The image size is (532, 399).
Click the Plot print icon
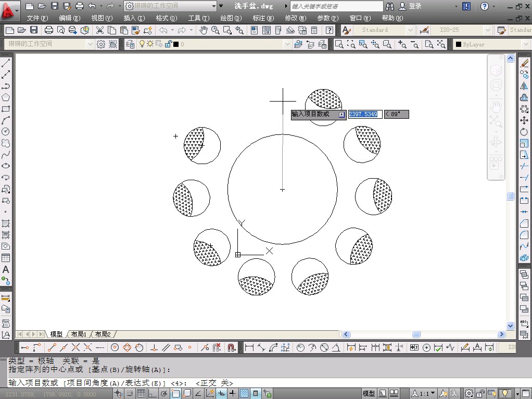(x=48, y=30)
